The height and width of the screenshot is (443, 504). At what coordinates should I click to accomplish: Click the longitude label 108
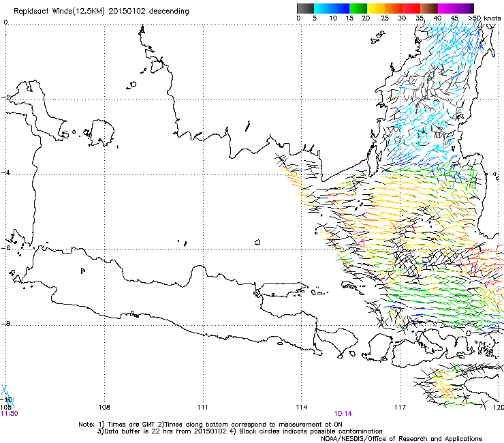(104, 408)
